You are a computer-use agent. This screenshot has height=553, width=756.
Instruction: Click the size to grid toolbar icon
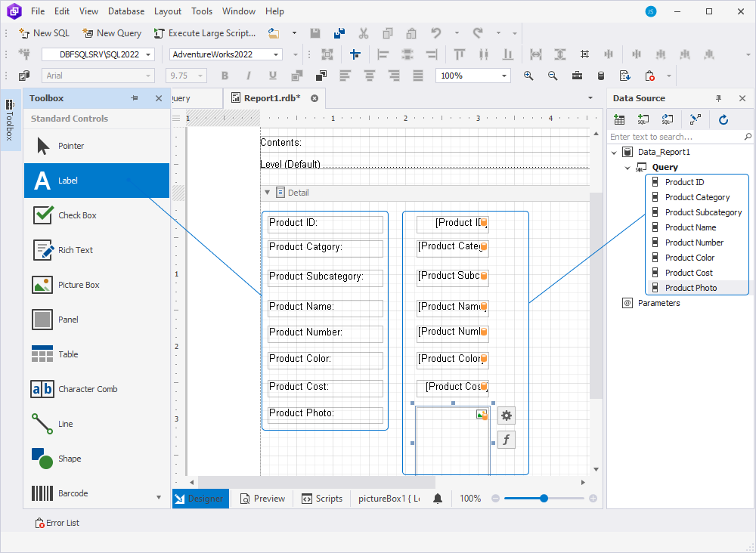point(584,54)
